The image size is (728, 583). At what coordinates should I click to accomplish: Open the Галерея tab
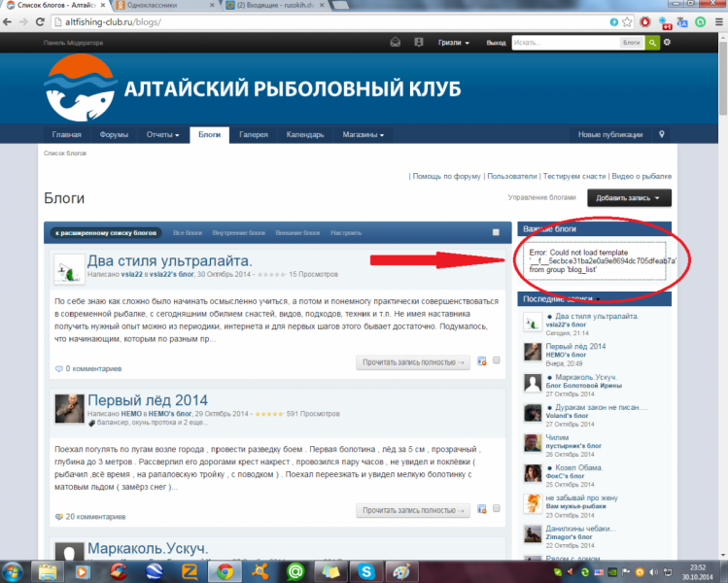click(254, 135)
